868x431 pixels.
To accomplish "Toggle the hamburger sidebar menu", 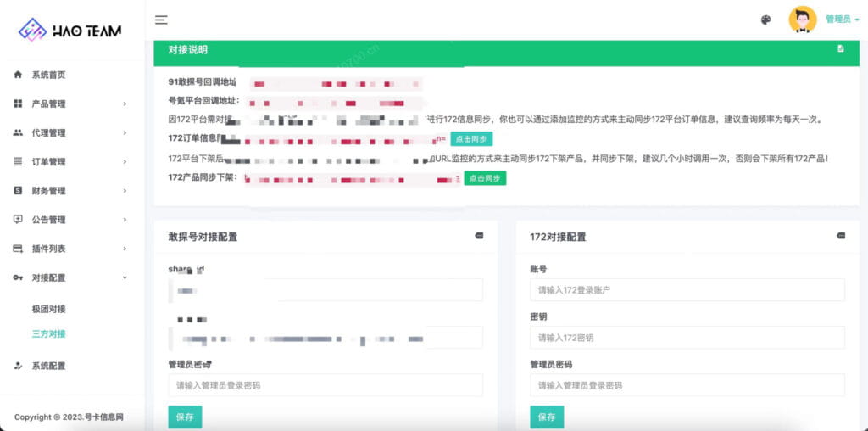I will tap(161, 20).
